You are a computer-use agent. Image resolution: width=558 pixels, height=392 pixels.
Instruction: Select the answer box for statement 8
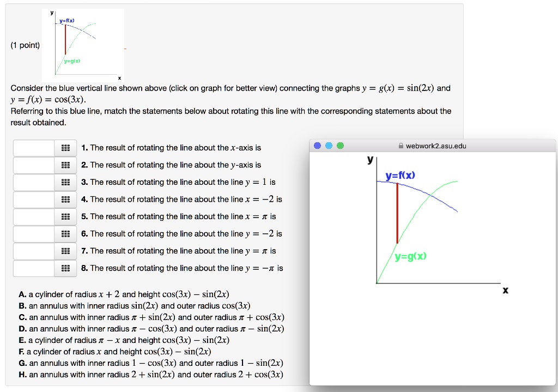coord(34,268)
